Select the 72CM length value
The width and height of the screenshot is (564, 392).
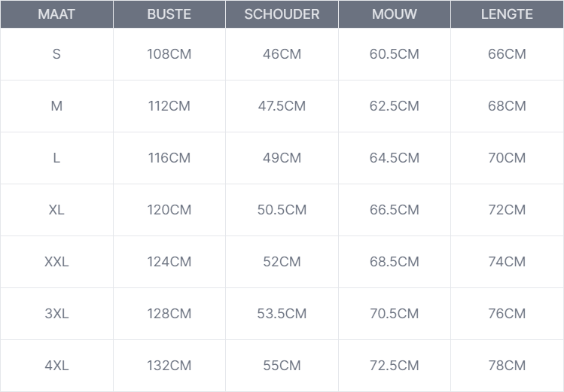click(x=507, y=210)
